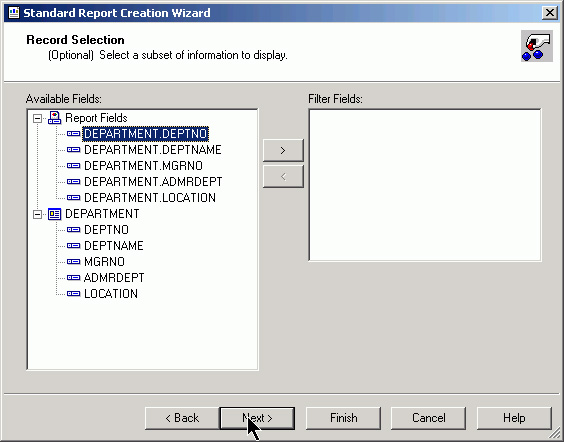Collapse the DEPARTMENT table tree node
Viewport: 564px width, 442px height.
37,214
